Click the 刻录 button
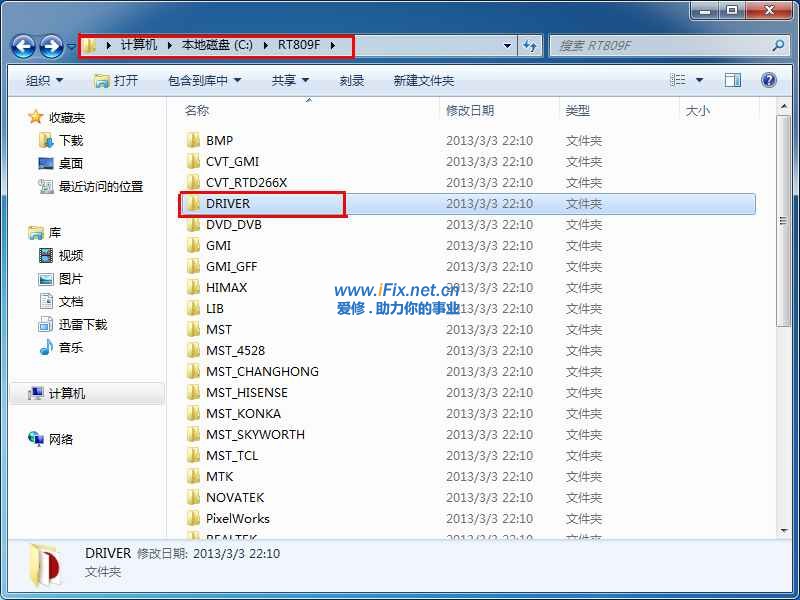This screenshot has height=600, width=800. point(351,80)
